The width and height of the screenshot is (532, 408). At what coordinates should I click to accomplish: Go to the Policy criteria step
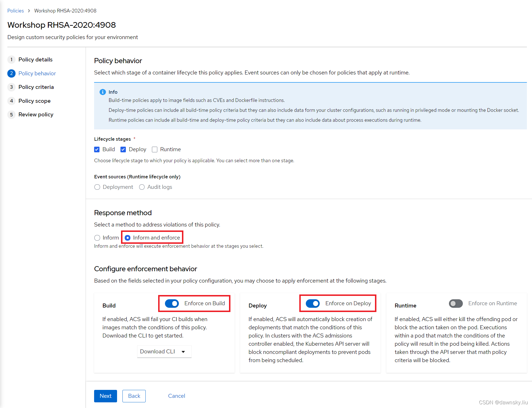coord(36,87)
